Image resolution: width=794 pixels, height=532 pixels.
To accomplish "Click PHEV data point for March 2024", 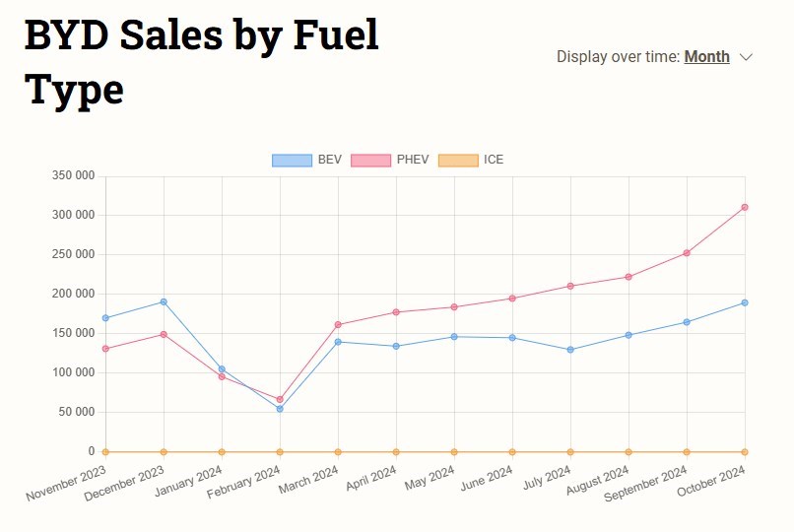I will (338, 324).
